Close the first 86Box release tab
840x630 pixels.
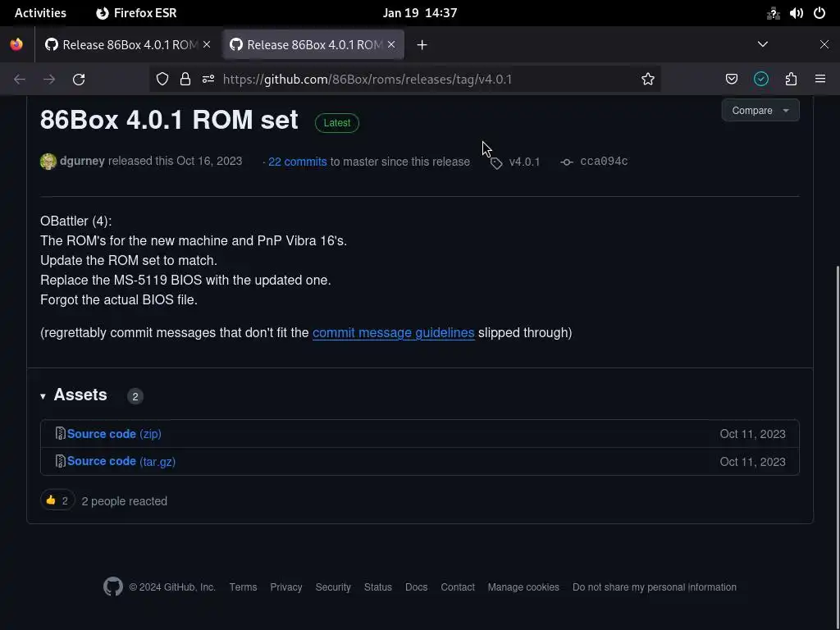point(207,44)
